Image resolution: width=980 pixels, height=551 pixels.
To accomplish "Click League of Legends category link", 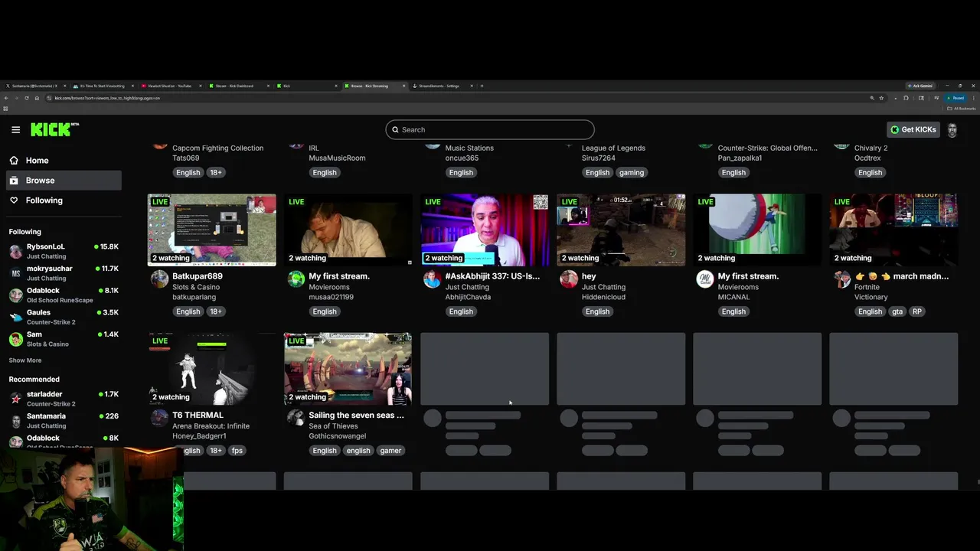I will (613, 148).
